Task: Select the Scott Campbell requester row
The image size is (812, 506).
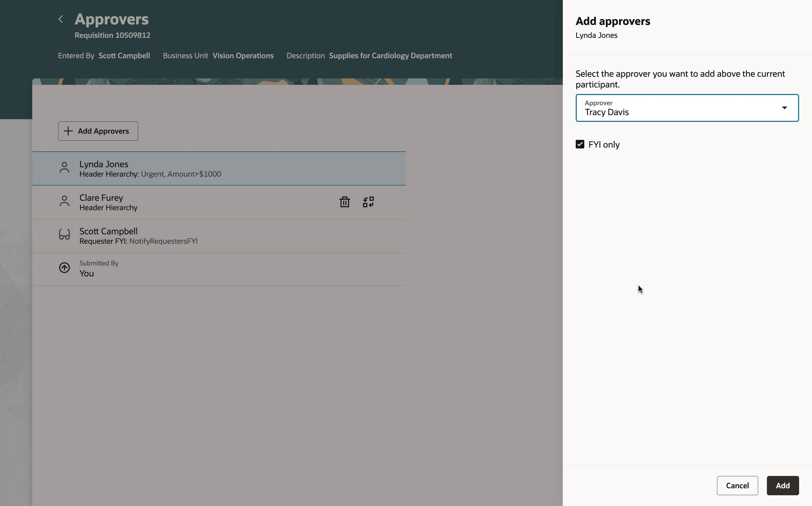Action: tap(219, 235)
